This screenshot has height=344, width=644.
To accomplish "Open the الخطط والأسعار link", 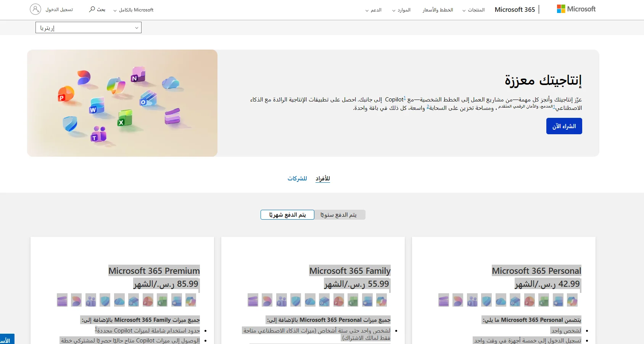I will (x=438, y=10).
